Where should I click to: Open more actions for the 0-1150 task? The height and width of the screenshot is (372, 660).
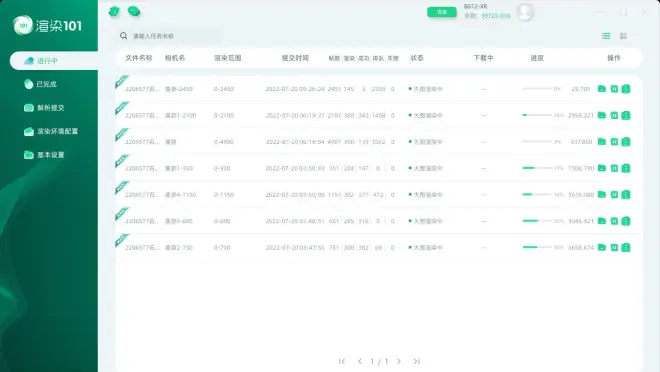pyautogui.click(x=626, y=194)
